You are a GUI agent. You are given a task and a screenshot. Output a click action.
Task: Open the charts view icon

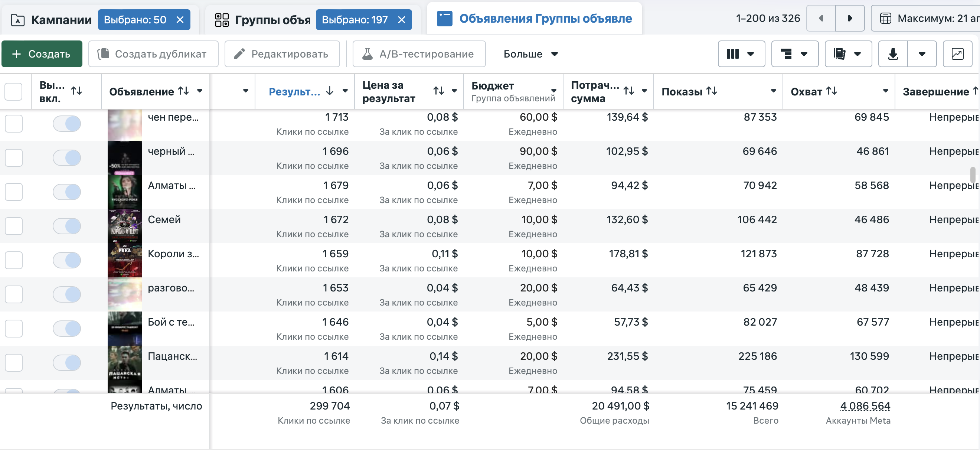[957, 54]
